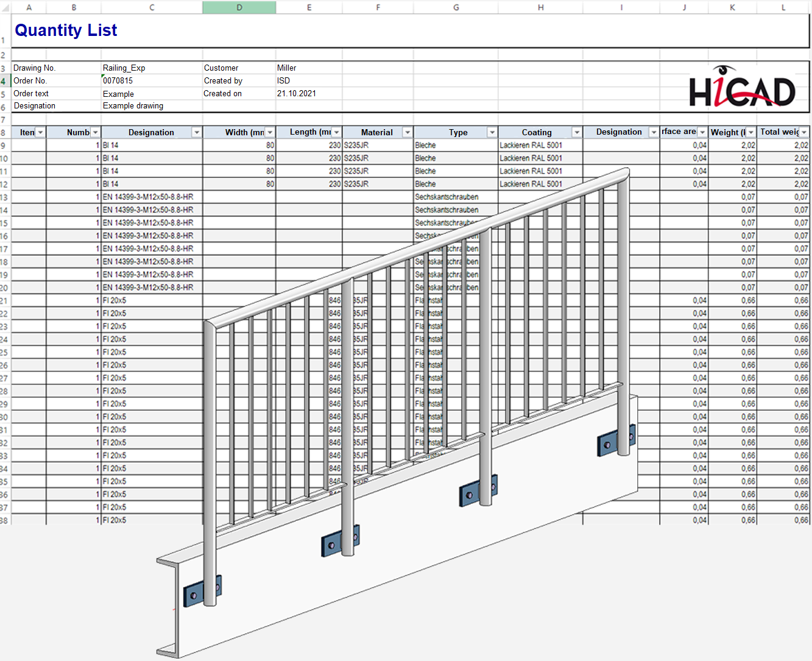
Task: Select column E header
Action: tap(309, 7)
